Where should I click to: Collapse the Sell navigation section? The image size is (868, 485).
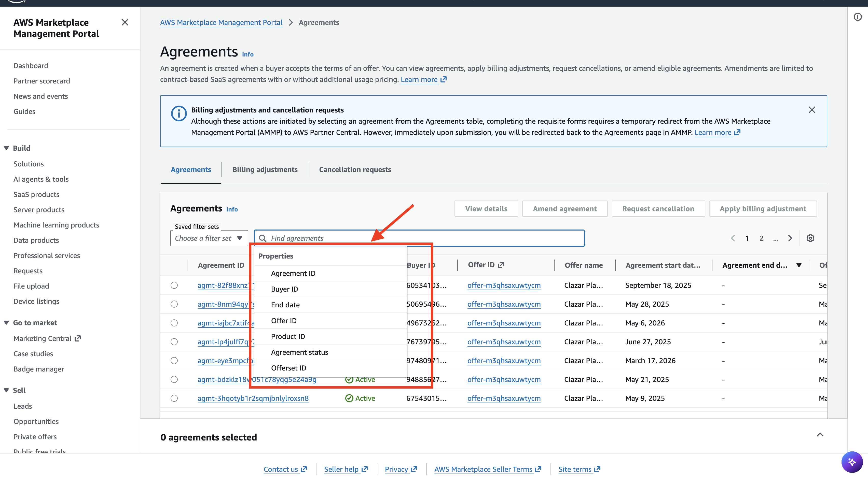point(6,390)
